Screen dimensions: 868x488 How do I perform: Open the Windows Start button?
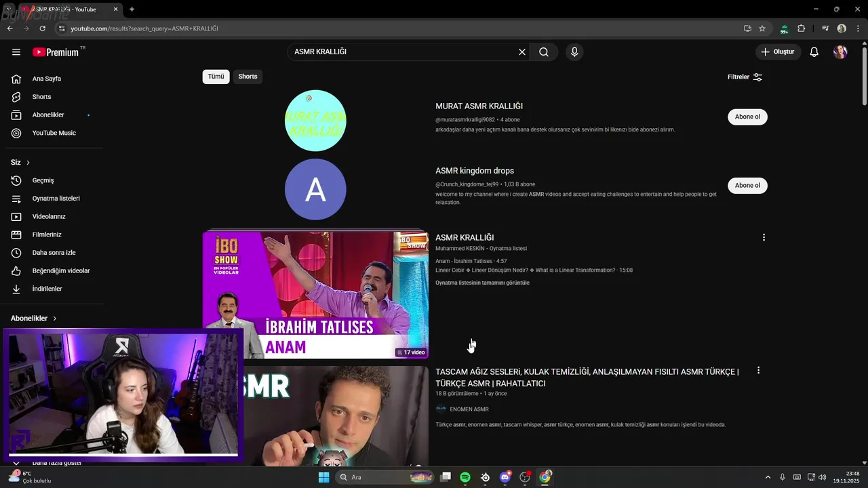pos(323,477)
